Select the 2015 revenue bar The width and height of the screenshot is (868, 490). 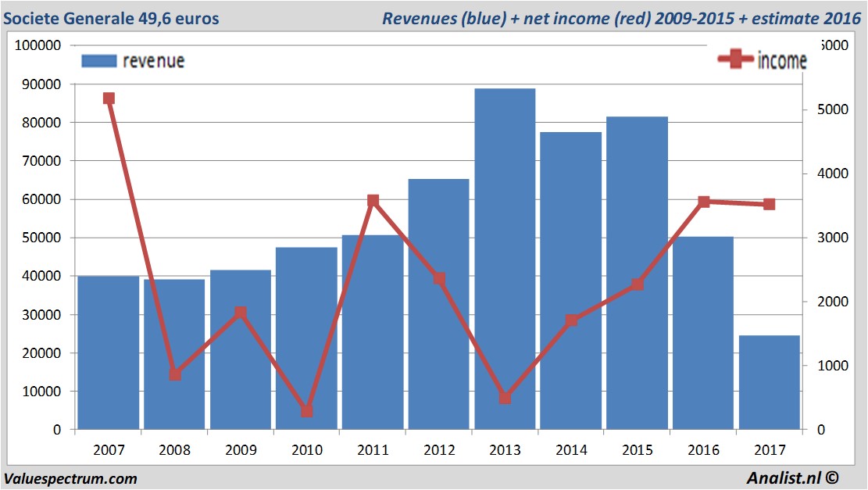[x=638, y=273]
